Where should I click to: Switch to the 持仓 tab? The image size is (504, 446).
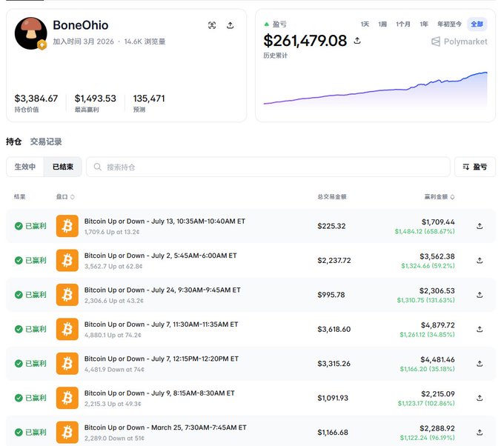14,142
